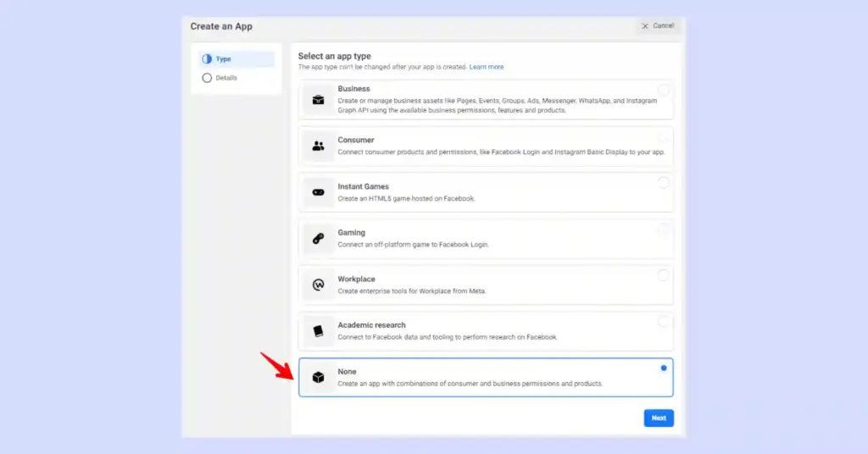Click the Consumer people icon

click(x=319, y=146)
